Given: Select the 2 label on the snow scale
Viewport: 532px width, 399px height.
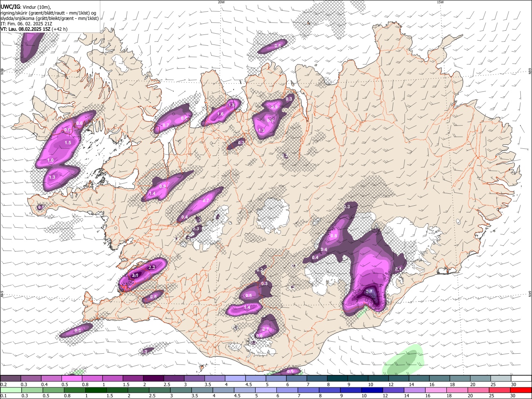Looking at the screenshot, I should tap(145, 384).
